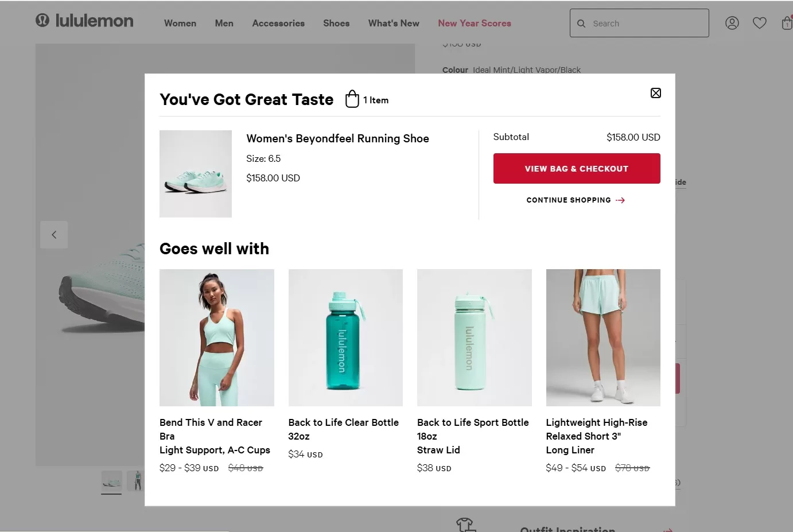Click the $34 USD bottle price
The width and height of the screenshot is (793, 532).
click(x=305, y=454)
